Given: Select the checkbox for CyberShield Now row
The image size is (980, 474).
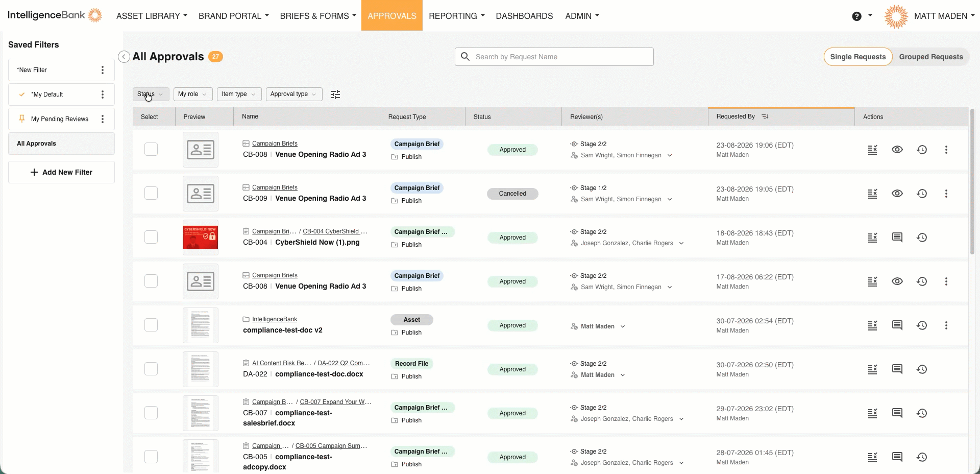Looking at the screenshot, I should tap(151, 237).
